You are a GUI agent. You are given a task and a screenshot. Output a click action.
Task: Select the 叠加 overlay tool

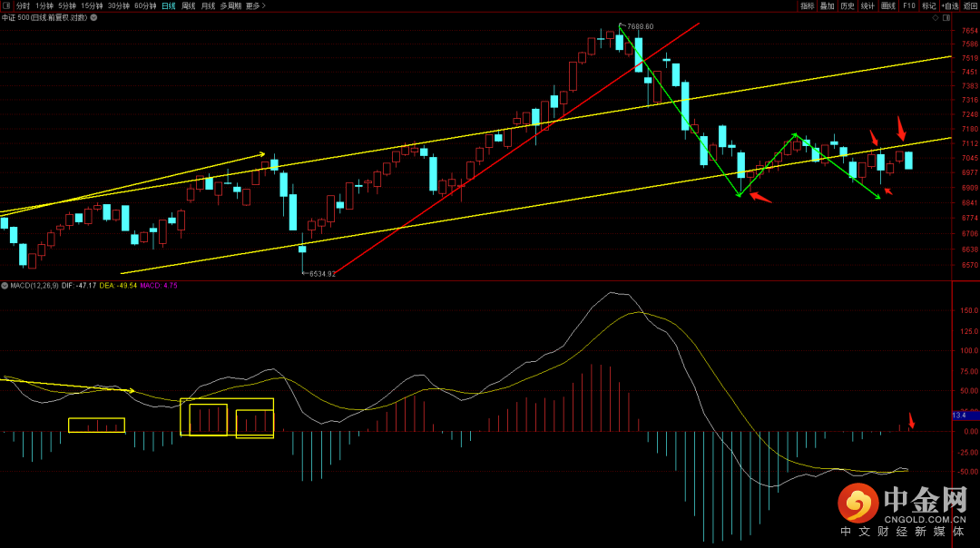tap(828, 5)
